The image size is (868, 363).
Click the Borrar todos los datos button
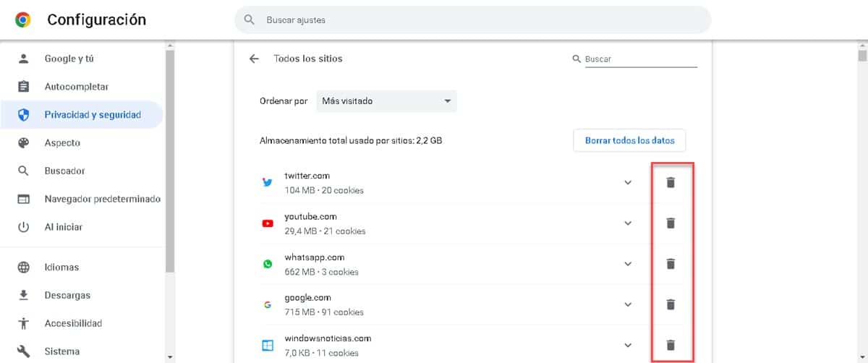(x=629, y=140)
